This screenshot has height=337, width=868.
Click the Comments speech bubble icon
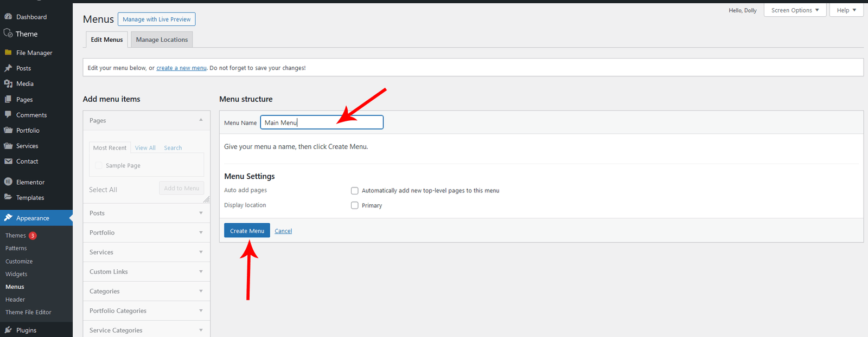tap(8, 115)
